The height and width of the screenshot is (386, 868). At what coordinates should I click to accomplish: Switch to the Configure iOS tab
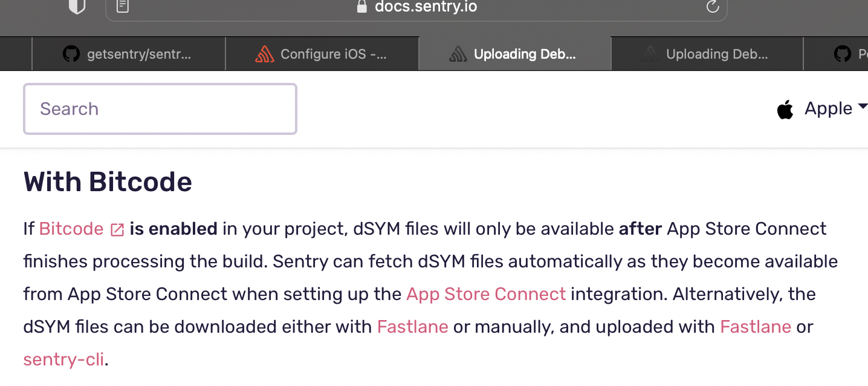tap(320, 54)
